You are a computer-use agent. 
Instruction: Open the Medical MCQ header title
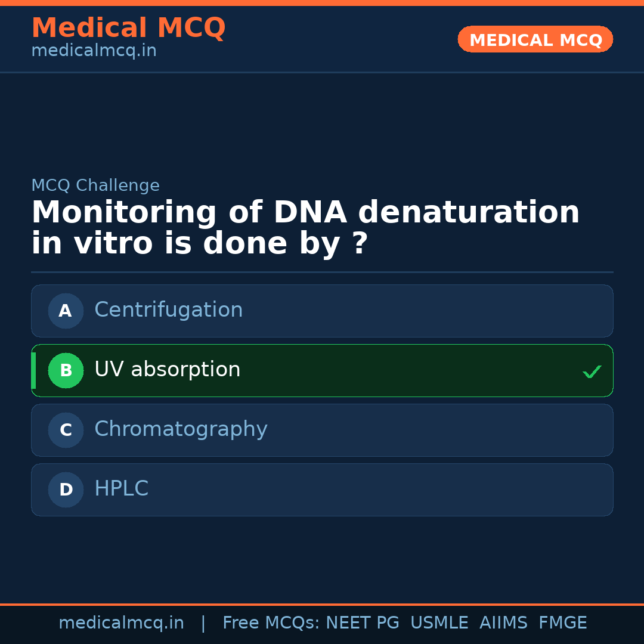pyautogui.click(x=128, y=28)
